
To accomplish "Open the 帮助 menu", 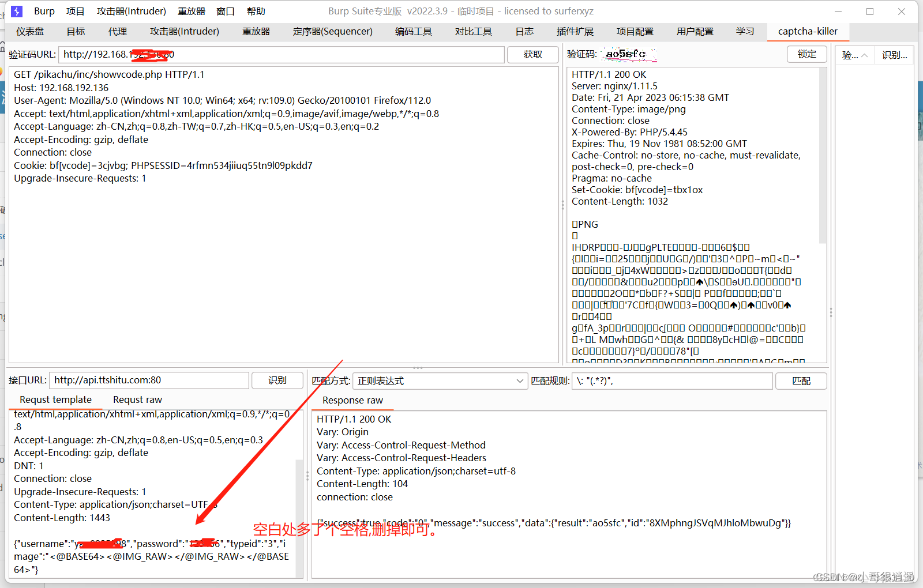I will coord(256,11).
